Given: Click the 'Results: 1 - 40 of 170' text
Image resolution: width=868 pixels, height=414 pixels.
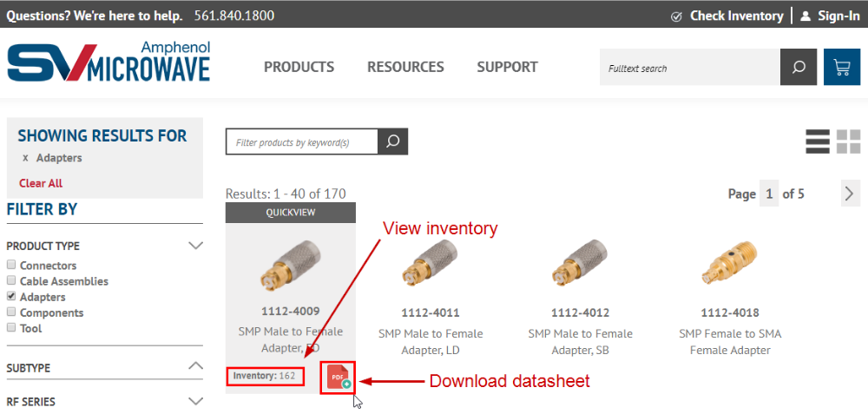Looking at the screenshot, I should point(286,194).
